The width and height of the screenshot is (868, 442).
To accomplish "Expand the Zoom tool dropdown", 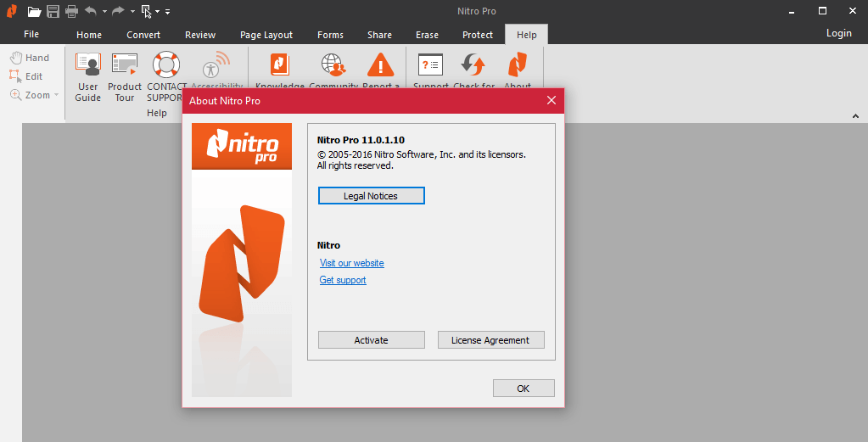I will 57,95.
